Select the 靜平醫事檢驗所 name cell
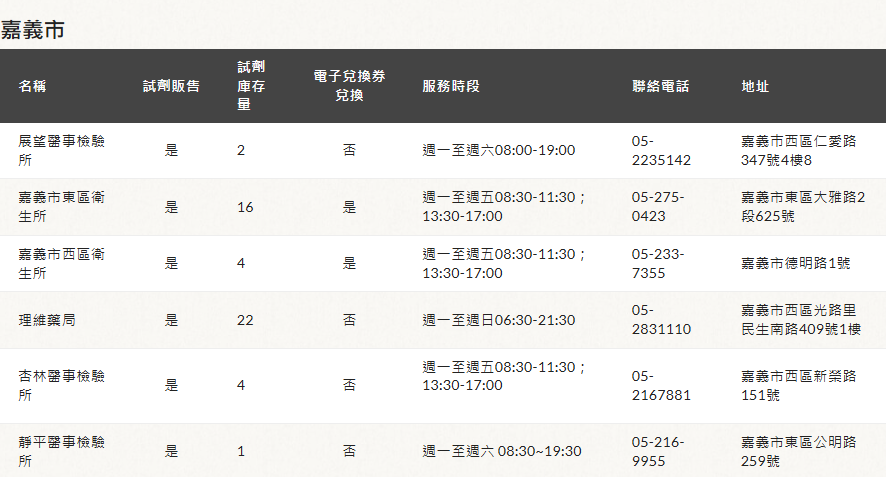 point(62,451)
